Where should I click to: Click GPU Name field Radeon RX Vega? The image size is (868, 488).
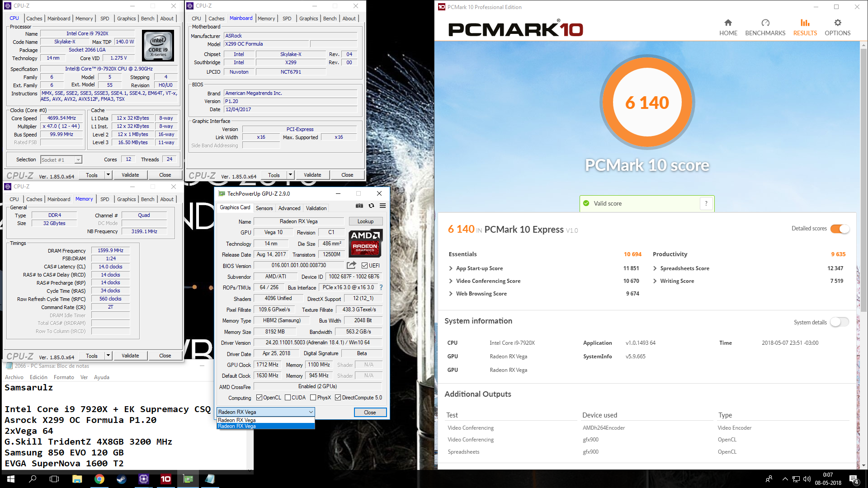point(298,221)
